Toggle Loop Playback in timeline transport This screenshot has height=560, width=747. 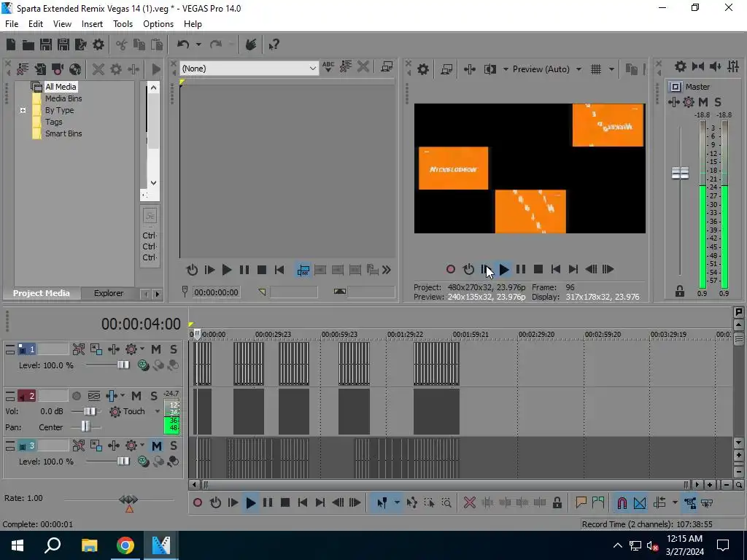click(215, 503)
